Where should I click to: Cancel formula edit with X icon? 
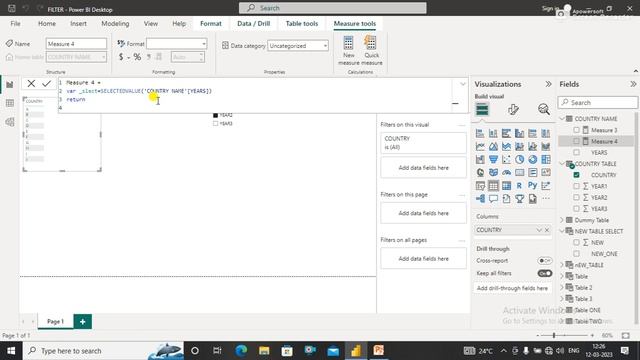point(31,84)
